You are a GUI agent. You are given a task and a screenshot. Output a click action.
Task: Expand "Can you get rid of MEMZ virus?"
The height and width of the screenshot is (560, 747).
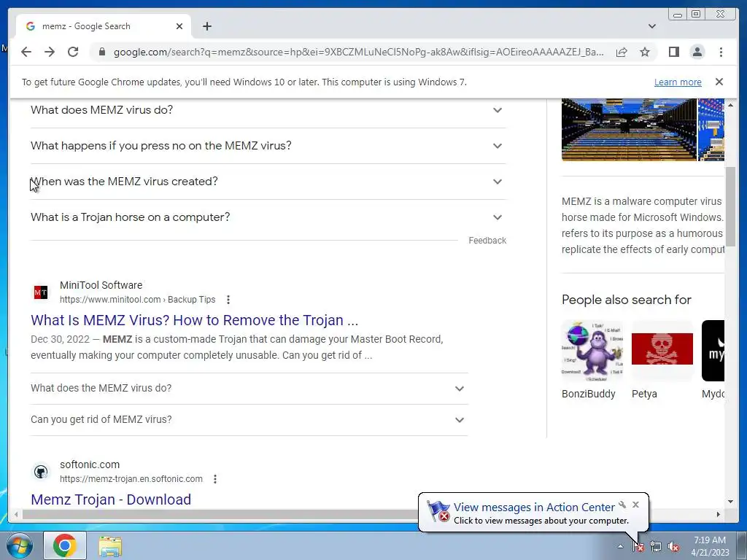point(249,419)
